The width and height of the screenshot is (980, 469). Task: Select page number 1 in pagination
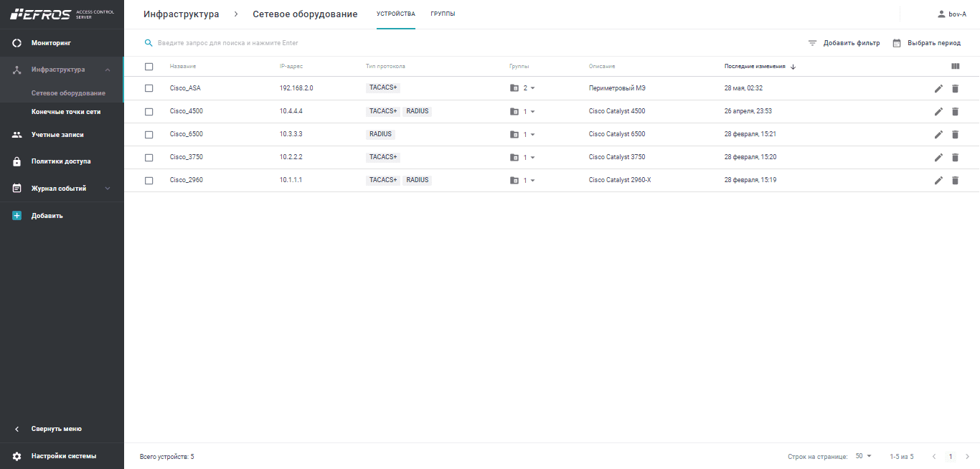951,456
